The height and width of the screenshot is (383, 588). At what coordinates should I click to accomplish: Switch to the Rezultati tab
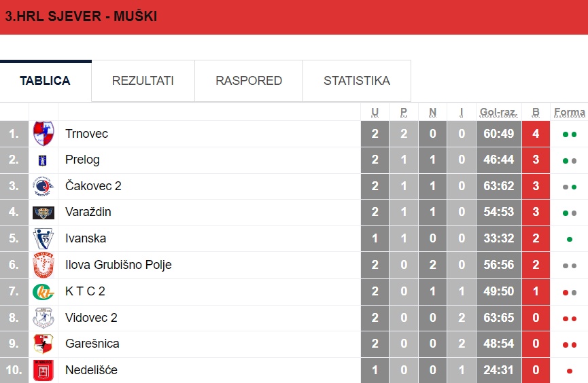click(143, 81)
